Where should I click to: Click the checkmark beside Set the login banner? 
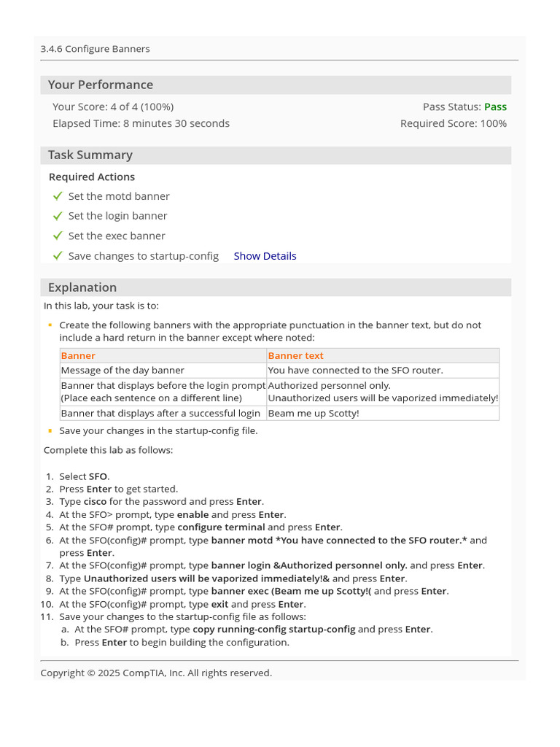[x=58, y=216]
